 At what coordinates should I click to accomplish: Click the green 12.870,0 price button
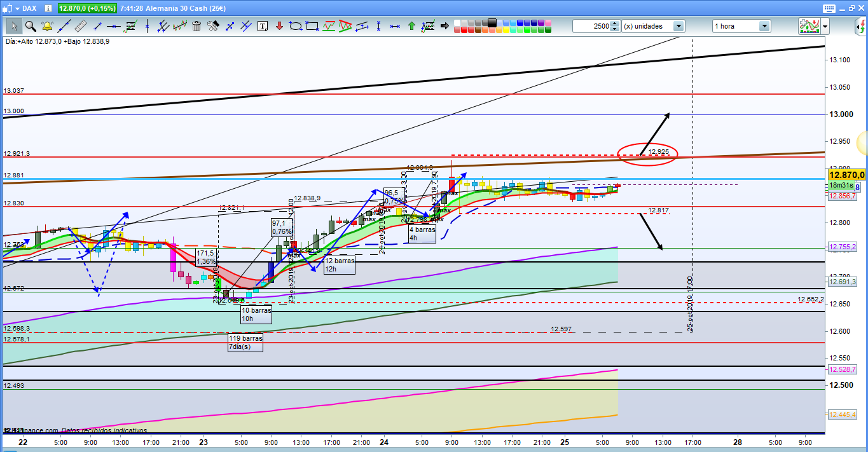(88, 8)
